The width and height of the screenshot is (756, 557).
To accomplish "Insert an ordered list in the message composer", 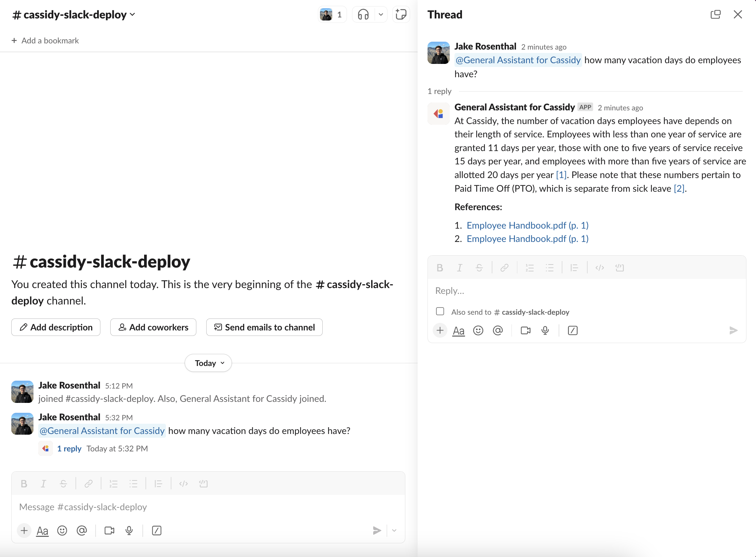I will click(113, 483).
